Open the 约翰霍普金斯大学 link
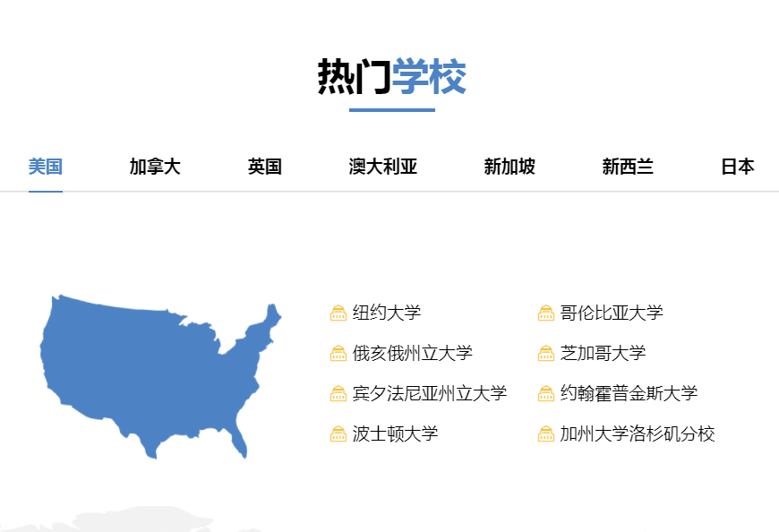This screenshot has height=532, width=779. 630,392
